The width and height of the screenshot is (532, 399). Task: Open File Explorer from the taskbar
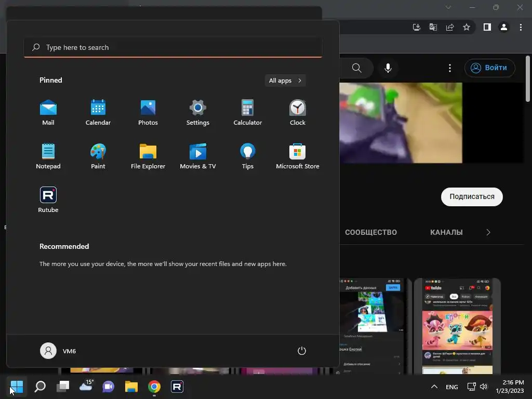tap(131, 387)
